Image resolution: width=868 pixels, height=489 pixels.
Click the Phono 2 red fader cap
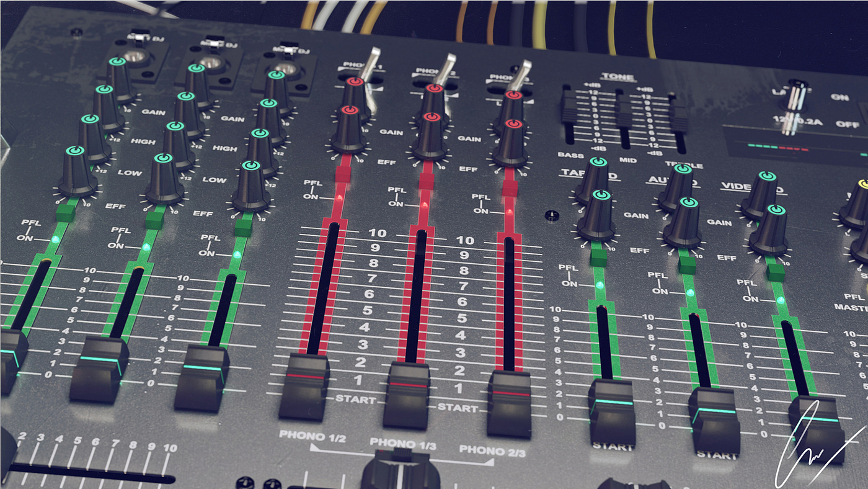point(406,395)
